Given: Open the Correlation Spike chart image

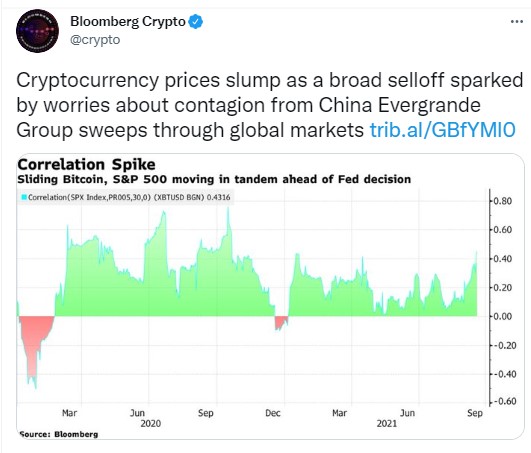Looking at the screenshot, I should (x=270, y=297).
